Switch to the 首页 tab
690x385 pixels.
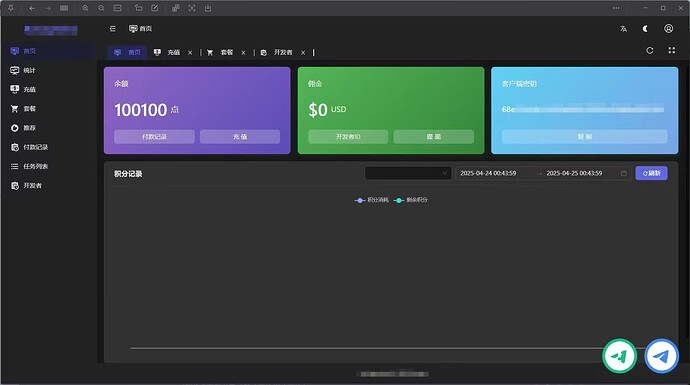tap(127, 52)
